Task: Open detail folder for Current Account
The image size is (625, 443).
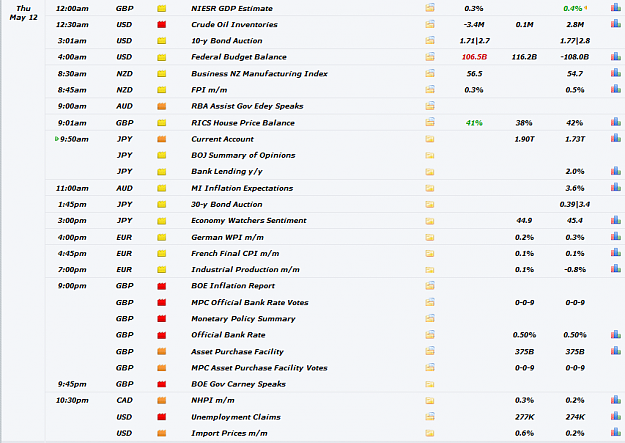Action: [x=430, y=139]
